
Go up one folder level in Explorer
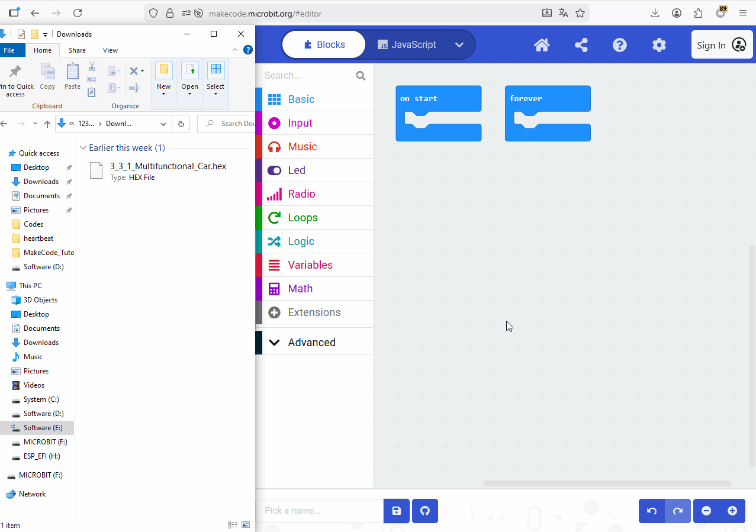tap(47, 124)
